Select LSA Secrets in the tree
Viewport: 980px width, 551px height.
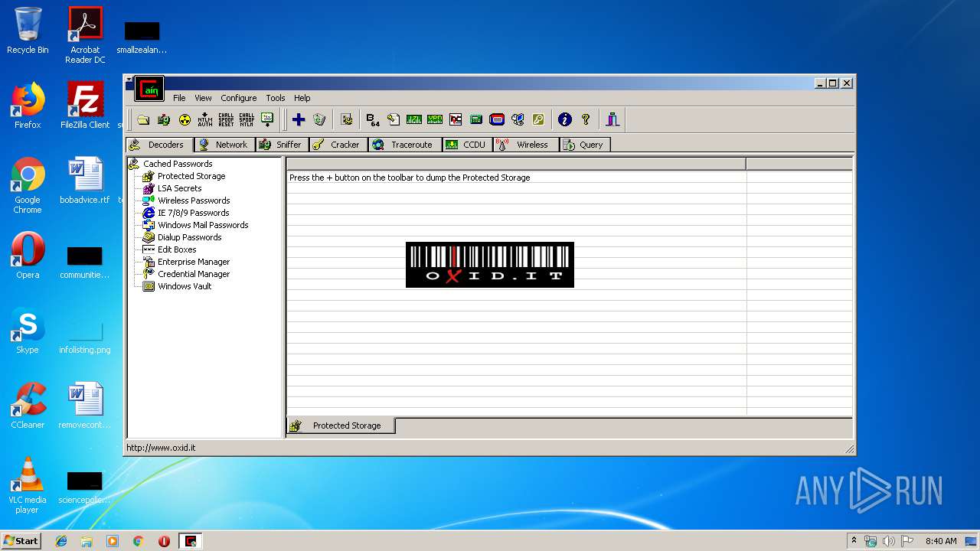click(180, 188)
